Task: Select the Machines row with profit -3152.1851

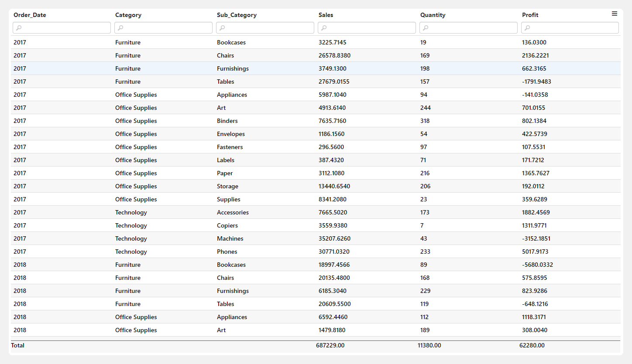Action: (230, 238)
